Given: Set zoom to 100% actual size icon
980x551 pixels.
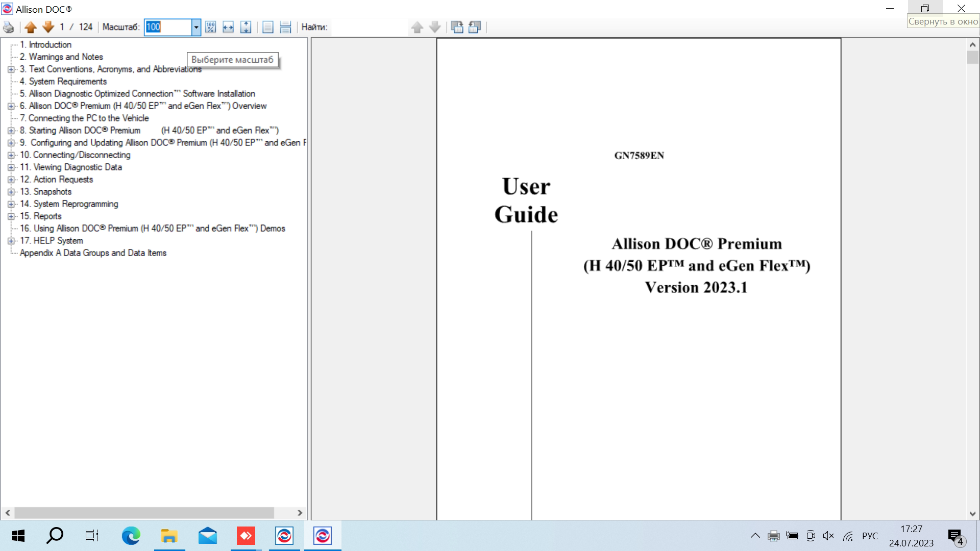Looking at the screenshot, I should pos(210,28).
